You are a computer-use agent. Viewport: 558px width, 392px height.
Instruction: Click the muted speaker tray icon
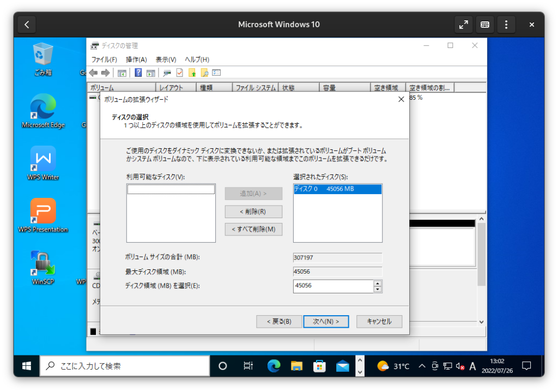pos(460,366)
